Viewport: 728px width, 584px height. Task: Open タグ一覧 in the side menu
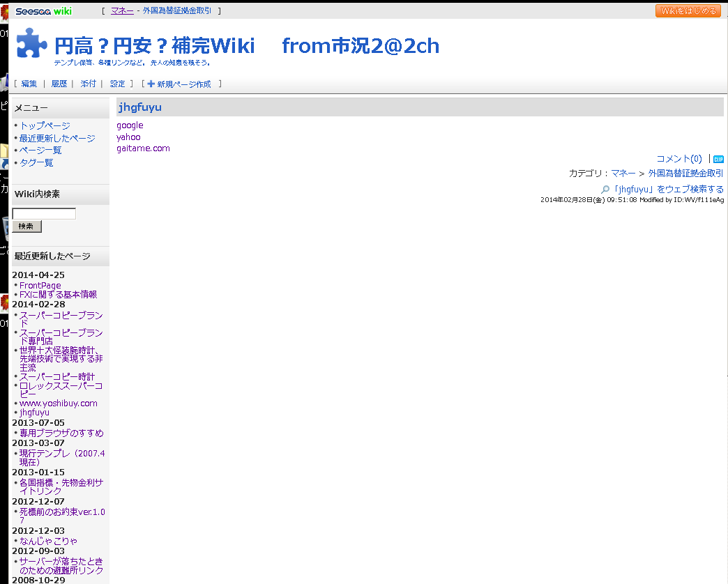point(36,163)
